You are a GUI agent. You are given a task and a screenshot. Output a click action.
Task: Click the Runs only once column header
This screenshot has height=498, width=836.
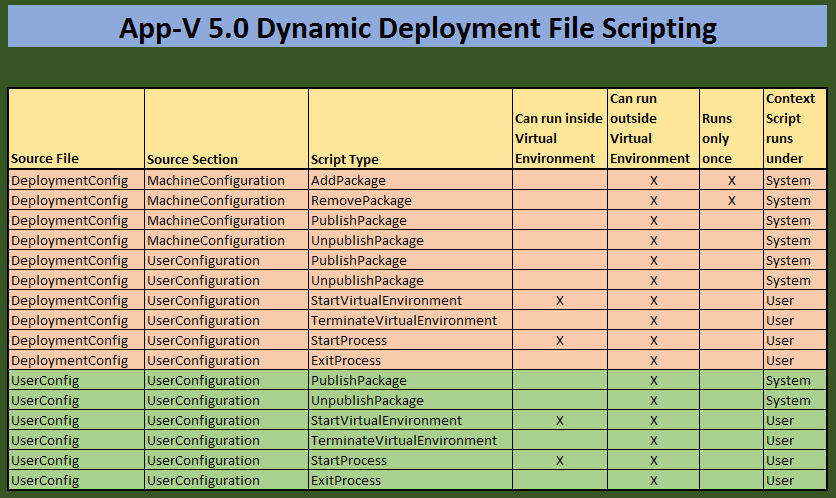(x=716, y=139)
